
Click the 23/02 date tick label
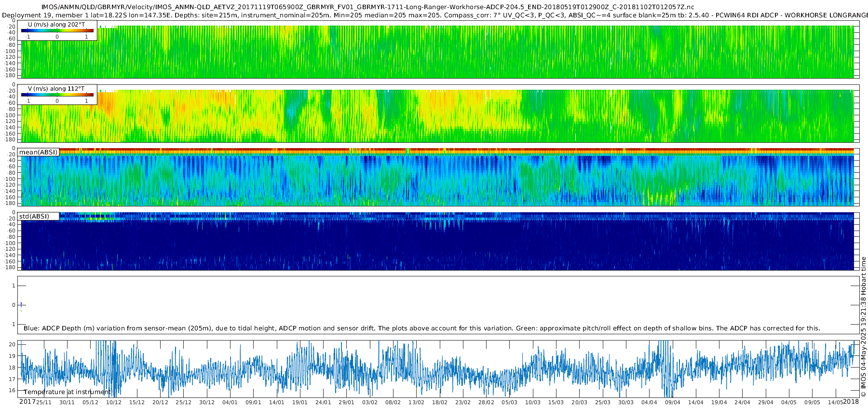(463, 402)
